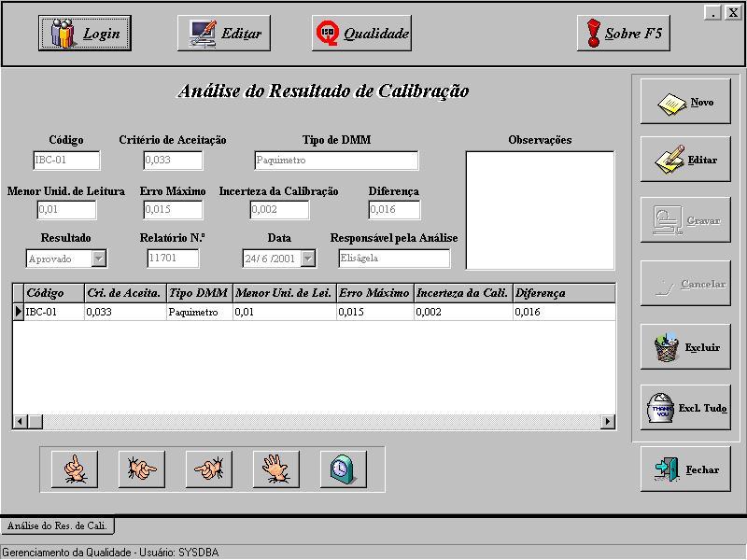Click the green clock icon button
Image resolution: width=747 pixels, height=560 pixels.
pyautogui.click(x=344, y=469)
